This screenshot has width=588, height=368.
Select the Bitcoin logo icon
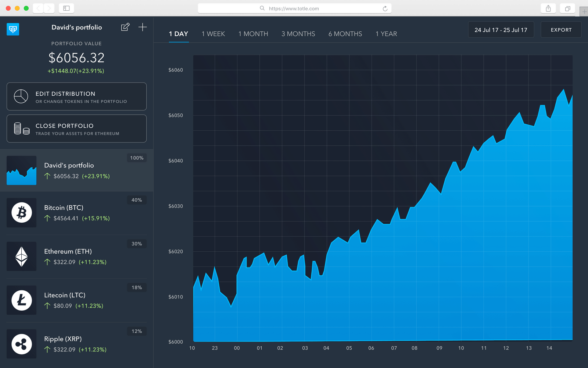click(22, 213)
